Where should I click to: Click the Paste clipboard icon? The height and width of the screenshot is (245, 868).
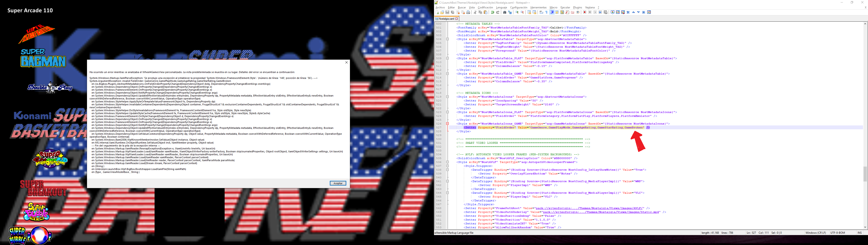tap(486, 12)
